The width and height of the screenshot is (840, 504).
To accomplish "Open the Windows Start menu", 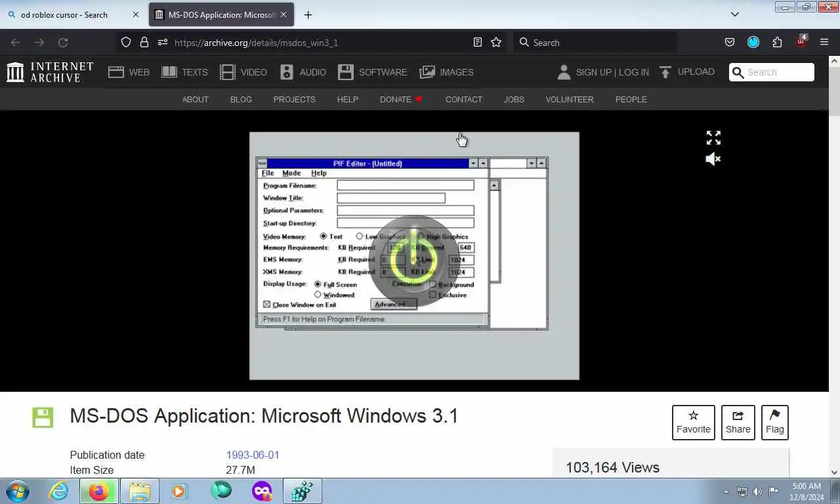I will tap(18, 491).
